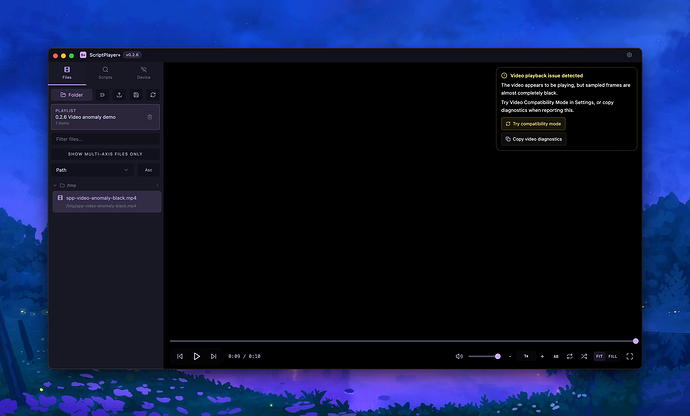
Task: Toggle repeat playback
Action: click(x=570, y=356)
